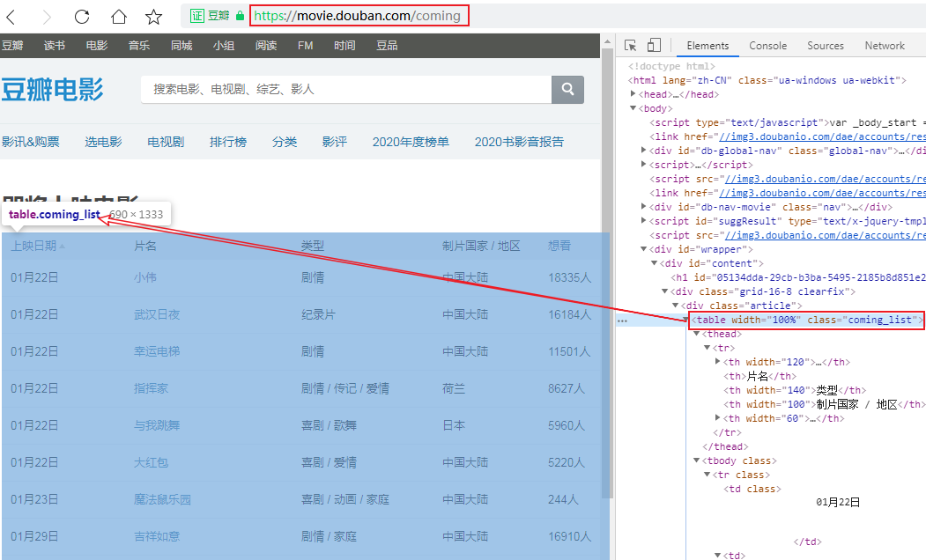Open the 音乐 top navigation link
Image resolution: width=926 pixels, height=560 pixels.
pos(139,46)
